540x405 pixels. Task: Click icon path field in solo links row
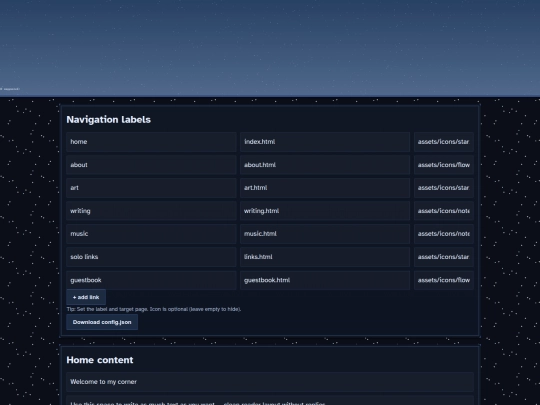coord(444,257)
